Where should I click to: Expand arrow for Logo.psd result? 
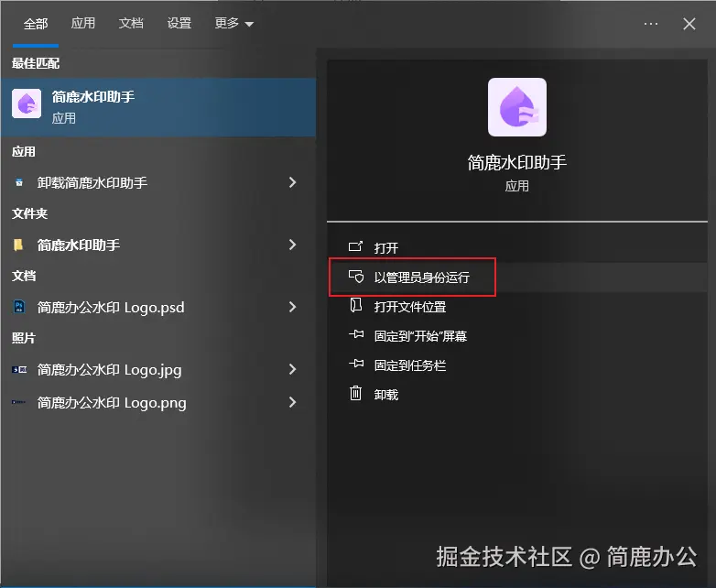pos(293,307)
